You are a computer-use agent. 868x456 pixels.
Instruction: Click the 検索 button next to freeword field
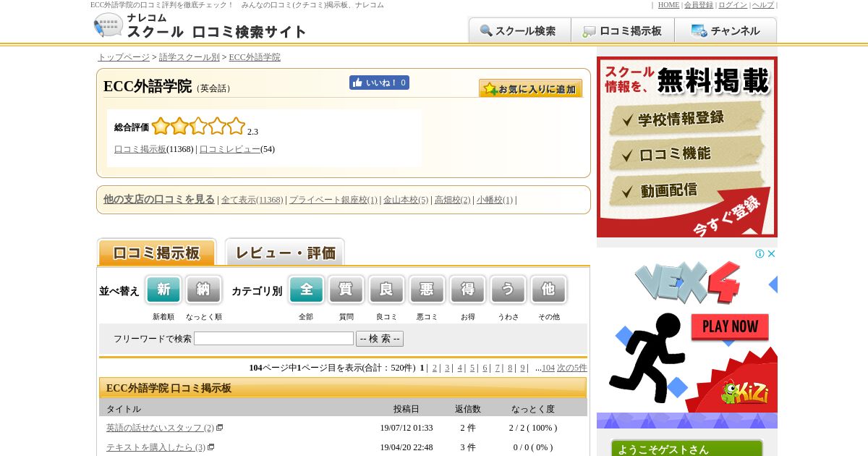[380, 339]
